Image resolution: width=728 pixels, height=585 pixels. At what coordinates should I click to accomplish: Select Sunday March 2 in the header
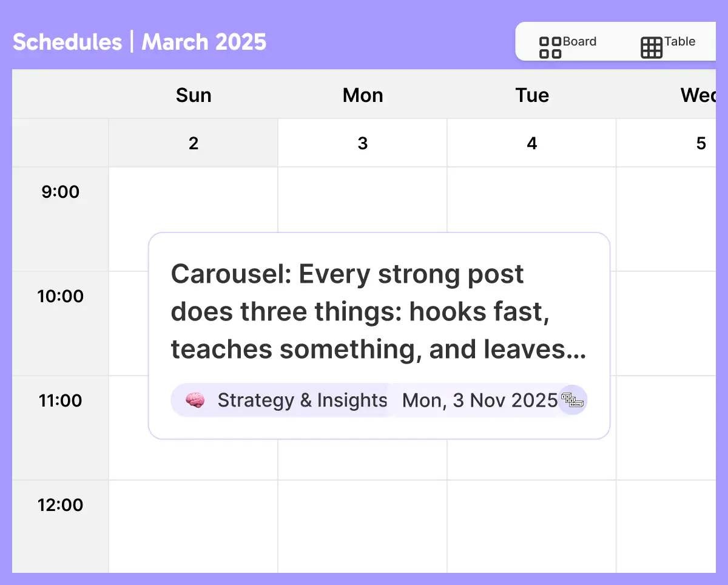[x=193, y=143]
